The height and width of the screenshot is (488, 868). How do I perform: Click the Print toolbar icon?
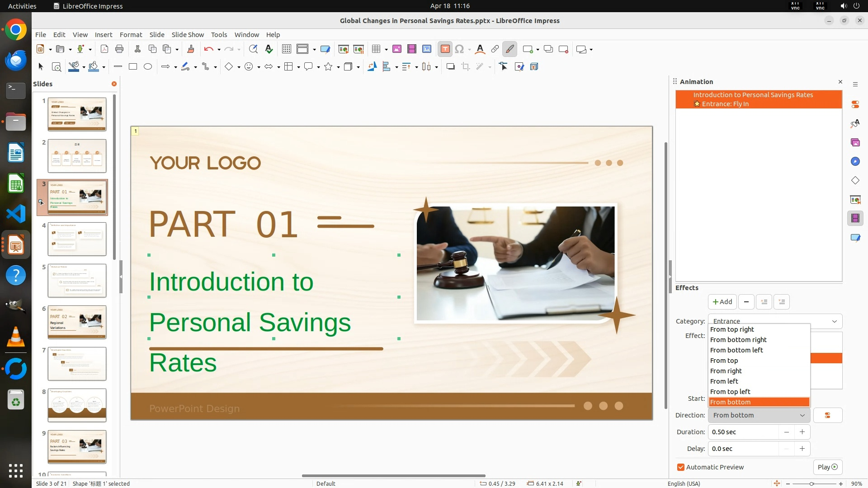point(119,49)
